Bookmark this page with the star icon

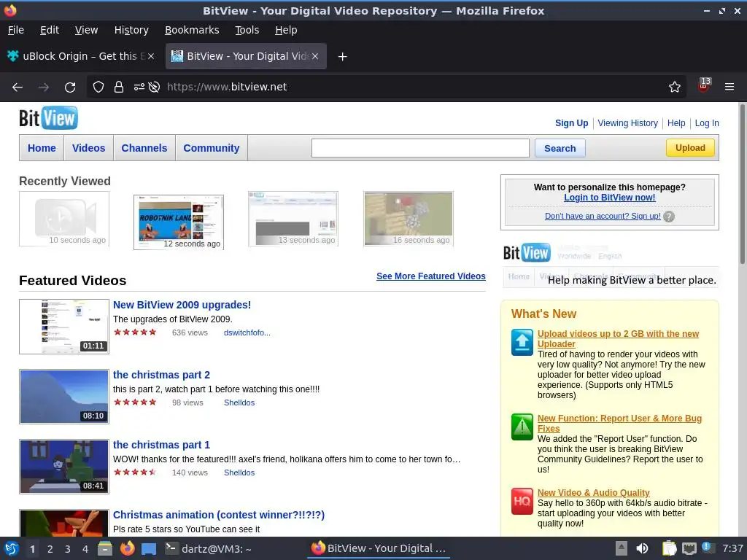pos(675,87)
